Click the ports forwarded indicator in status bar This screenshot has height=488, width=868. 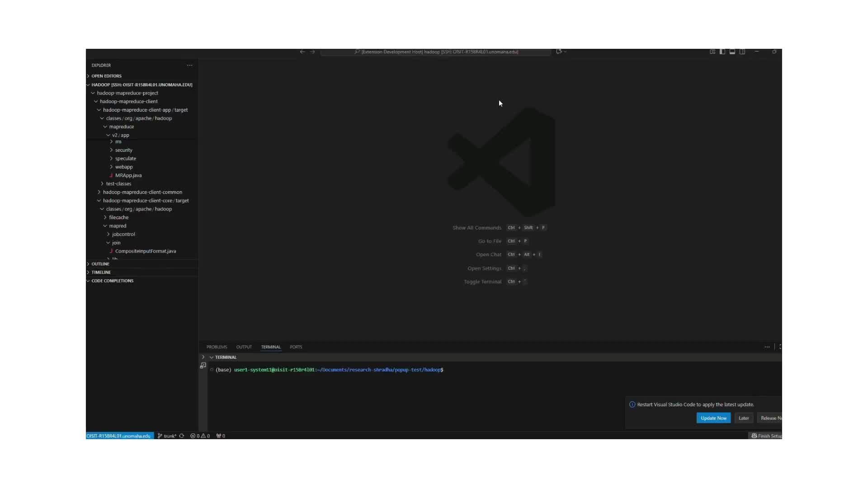tap(221, 436)
